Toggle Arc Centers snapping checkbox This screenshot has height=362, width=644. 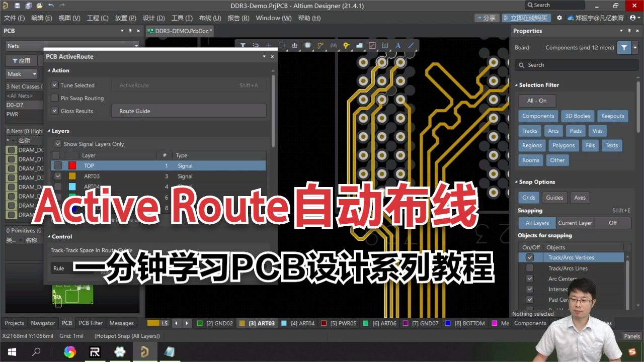point(529,279)
